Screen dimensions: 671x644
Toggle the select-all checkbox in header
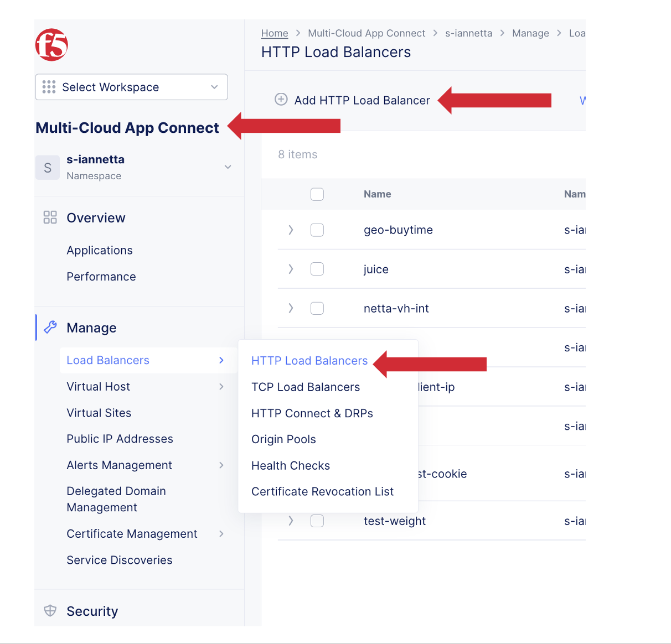(317, 194)
